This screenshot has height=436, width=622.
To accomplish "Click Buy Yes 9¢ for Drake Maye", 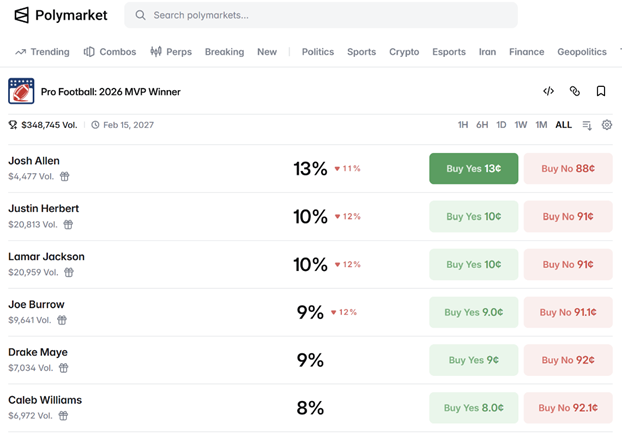I will coord(474,360).
